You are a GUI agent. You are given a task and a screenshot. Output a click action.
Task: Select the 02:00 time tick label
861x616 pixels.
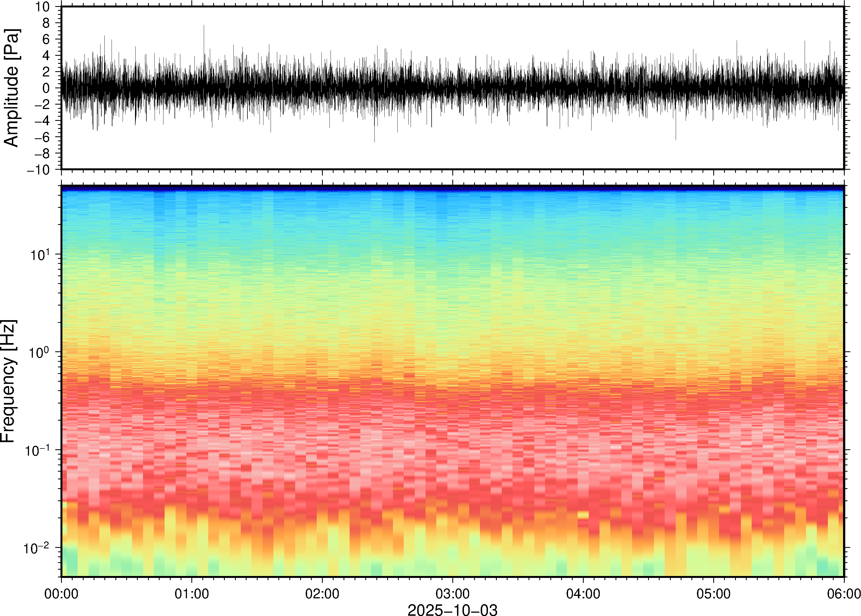point(322,594)
